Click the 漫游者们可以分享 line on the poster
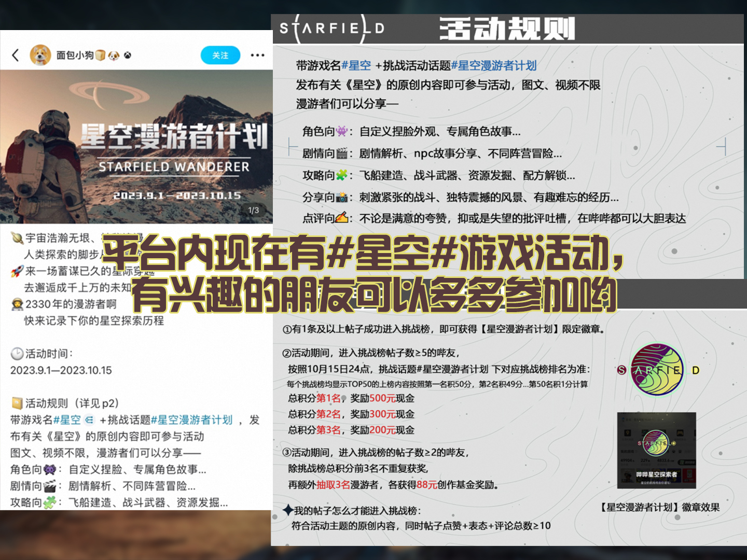747x560 pixels. (347, 104)
